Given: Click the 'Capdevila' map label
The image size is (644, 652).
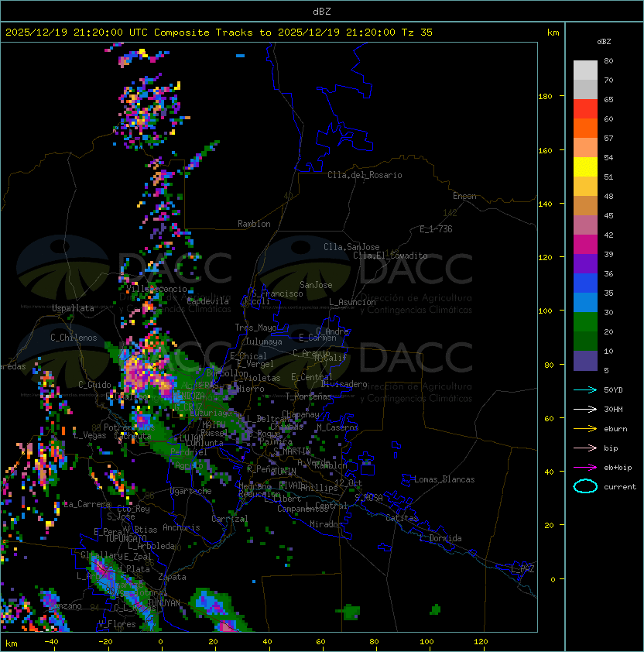Looking at the screenshot, I should [x=207, y=301].
